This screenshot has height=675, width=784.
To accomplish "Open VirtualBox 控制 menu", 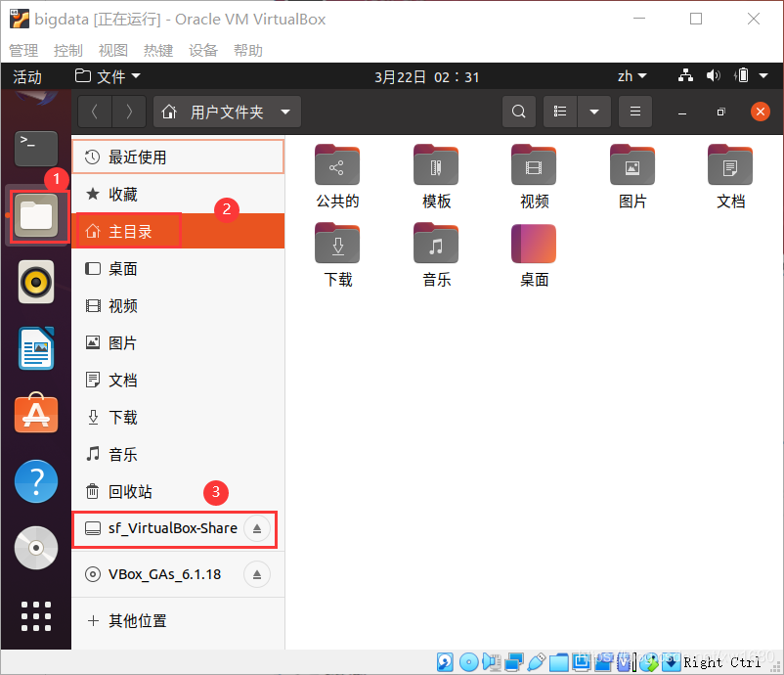I will [68, 50].
